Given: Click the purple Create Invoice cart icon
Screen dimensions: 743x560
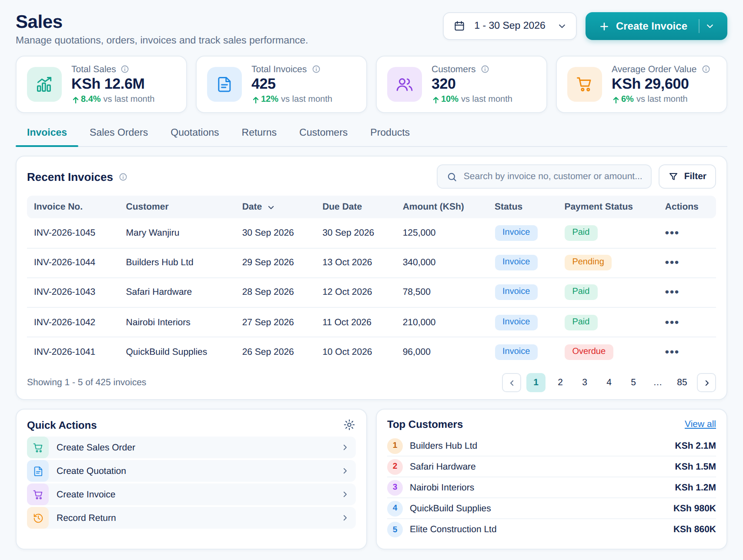Looking at the screenshot, I should 38,494.
